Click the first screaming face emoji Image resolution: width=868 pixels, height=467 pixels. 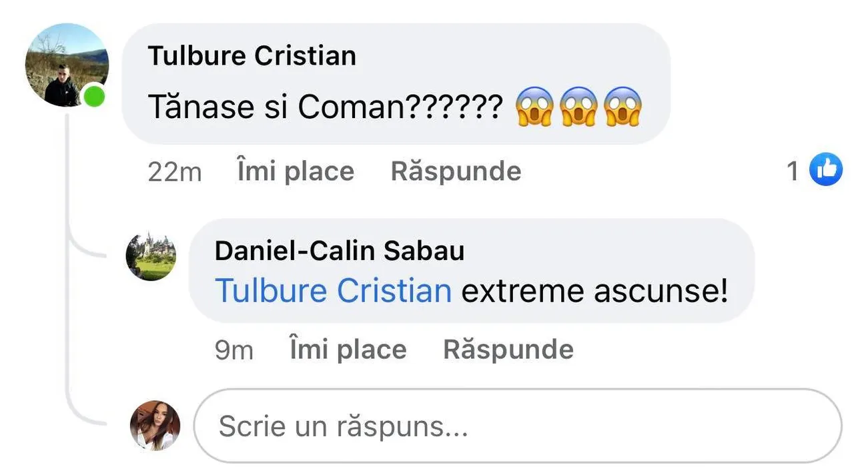pyautogui.click(x=534, y=107)
